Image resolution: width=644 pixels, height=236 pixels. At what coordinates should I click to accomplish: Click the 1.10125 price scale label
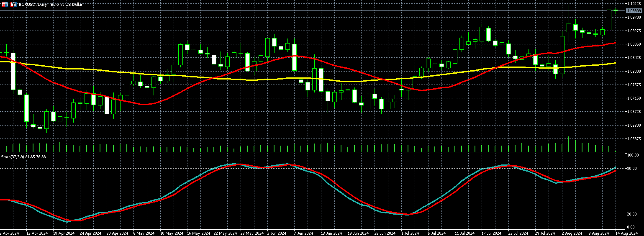click(x=634, y=4)
